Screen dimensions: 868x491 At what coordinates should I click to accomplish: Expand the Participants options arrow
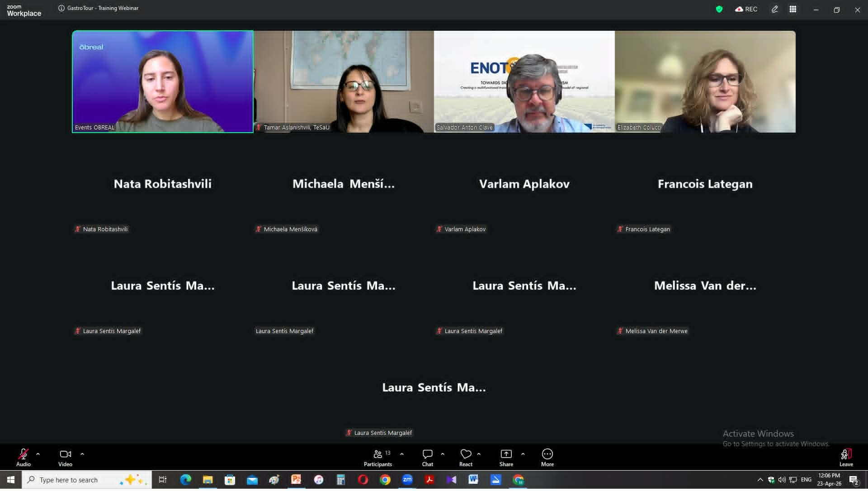pos(402,454)
